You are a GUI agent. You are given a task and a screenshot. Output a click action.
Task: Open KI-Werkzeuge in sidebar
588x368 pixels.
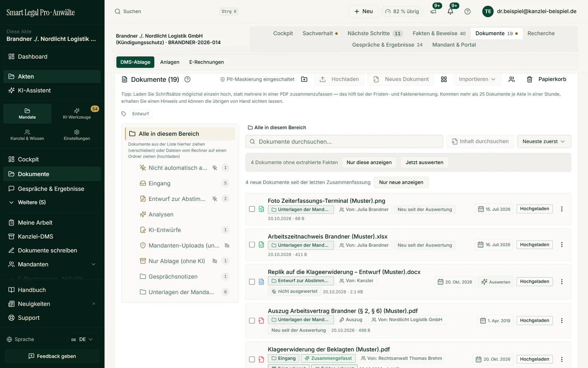[77, 113]
